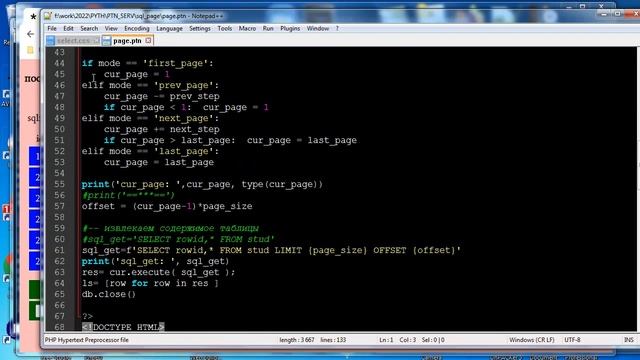The width and height of the screenshot is (640, 360).
Task: Open the Window menu
Action: tap(318, 29)
